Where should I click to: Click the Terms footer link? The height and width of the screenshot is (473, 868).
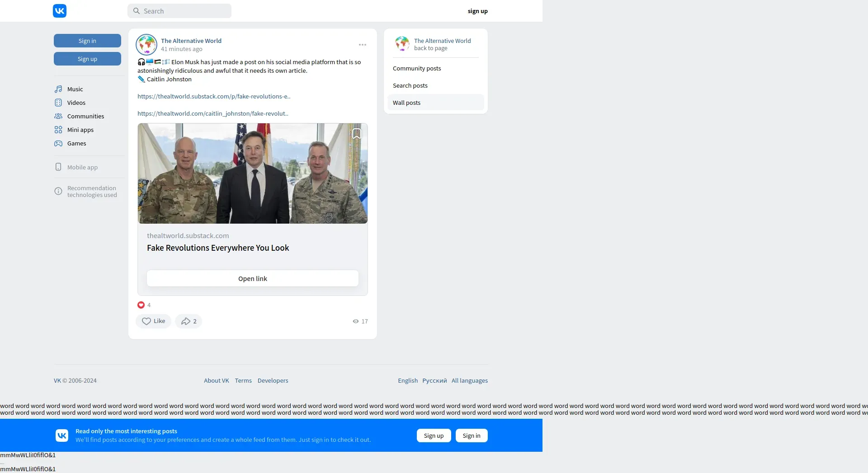point(243,380)
